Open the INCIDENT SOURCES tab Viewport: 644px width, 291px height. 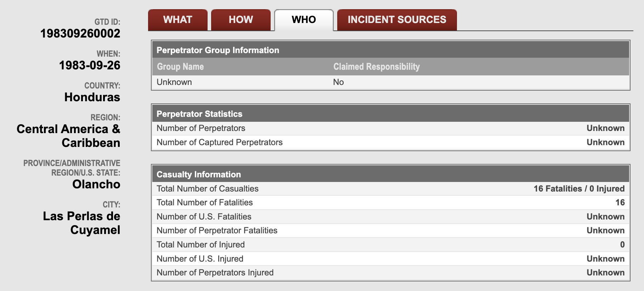[x=397, y=20]
